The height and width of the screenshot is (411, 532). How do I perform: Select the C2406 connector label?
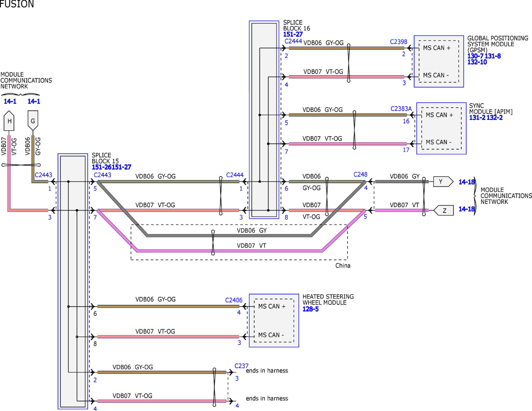pyautogui.click(x=234, y=300)
